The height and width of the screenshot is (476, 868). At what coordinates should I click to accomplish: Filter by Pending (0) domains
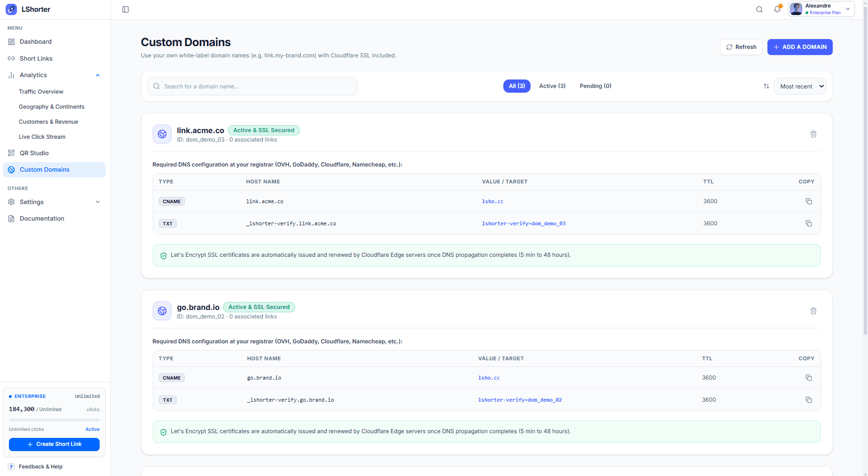(x=595, y=86)
